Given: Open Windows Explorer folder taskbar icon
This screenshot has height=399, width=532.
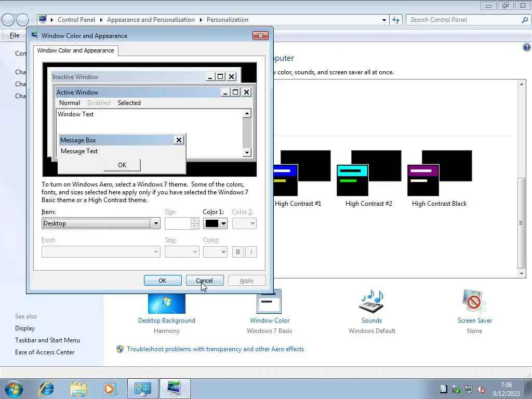Looking at the screenshot, I should [x=78, y=389].
